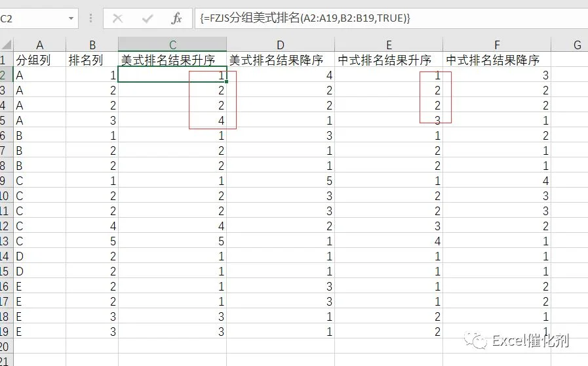Click the Cancel (X) formula bar icon

click(117, 18)
